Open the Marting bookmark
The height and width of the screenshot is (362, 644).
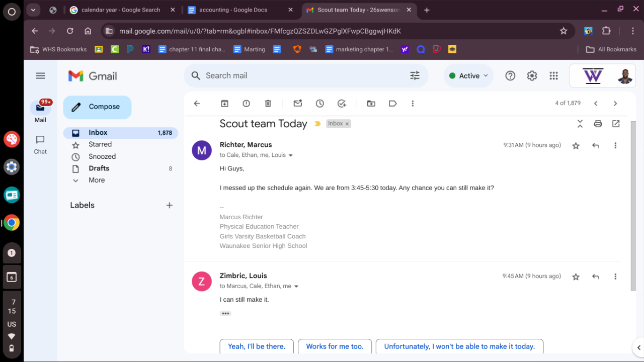pyautogui.click(x=249, y=49)
